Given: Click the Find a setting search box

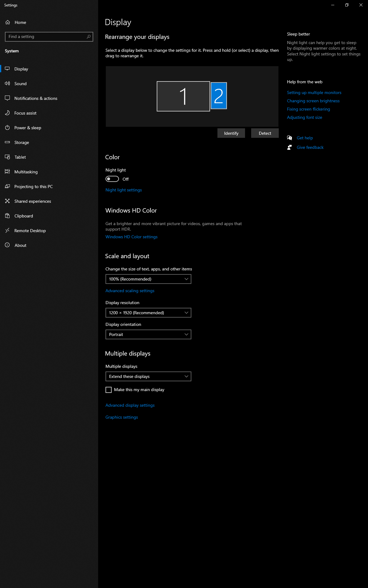Looking at the screenshot, I should (x=49, y=37).
